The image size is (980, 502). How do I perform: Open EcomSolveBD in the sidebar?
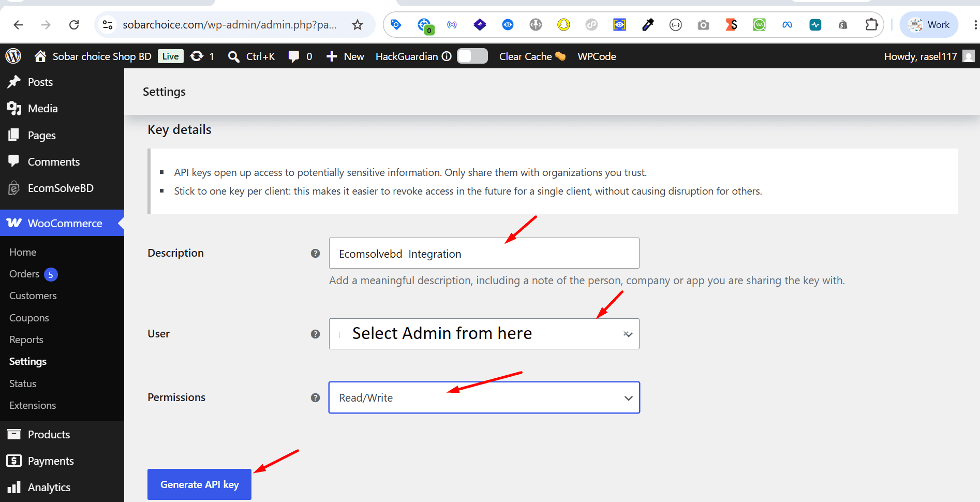click(62, 188)
